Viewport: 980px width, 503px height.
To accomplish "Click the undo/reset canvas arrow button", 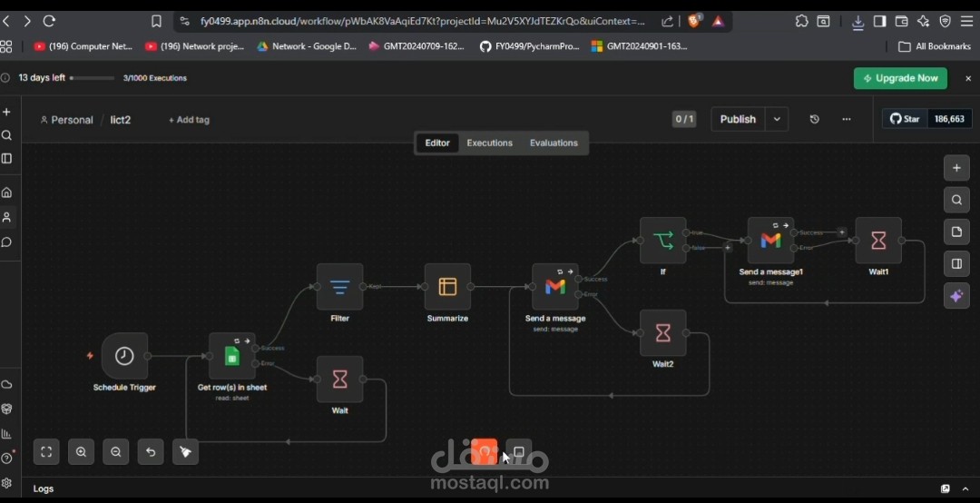I will pos(151,451).
